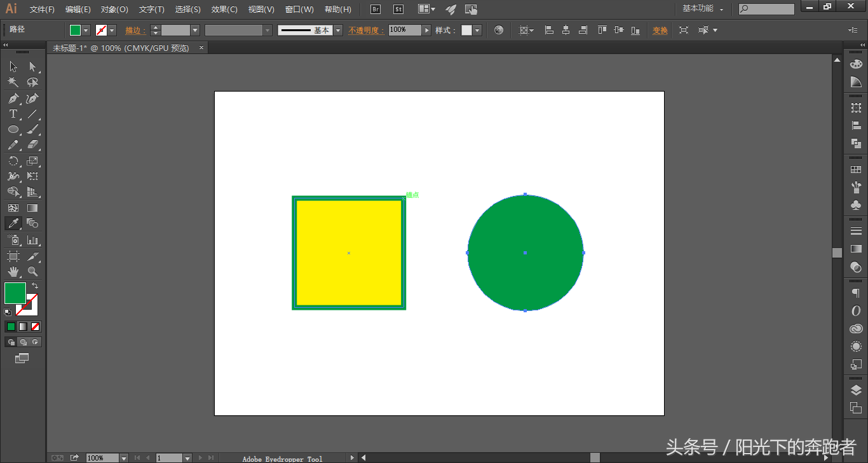Select the Eyedropper tool
This screenshot has height=463, width=868.
13,223
